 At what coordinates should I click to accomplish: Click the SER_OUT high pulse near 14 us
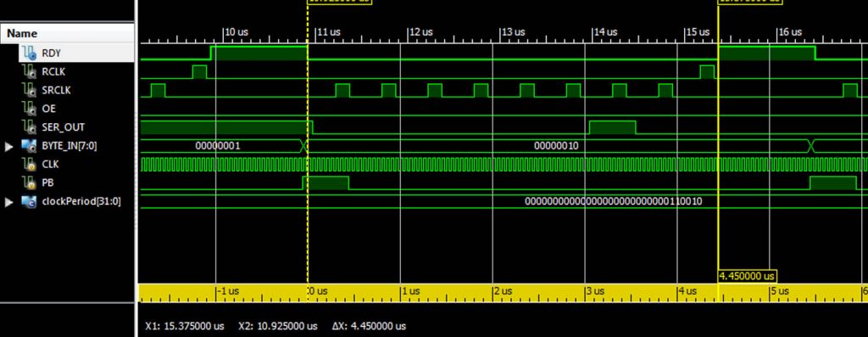click(x=612, y=127)
